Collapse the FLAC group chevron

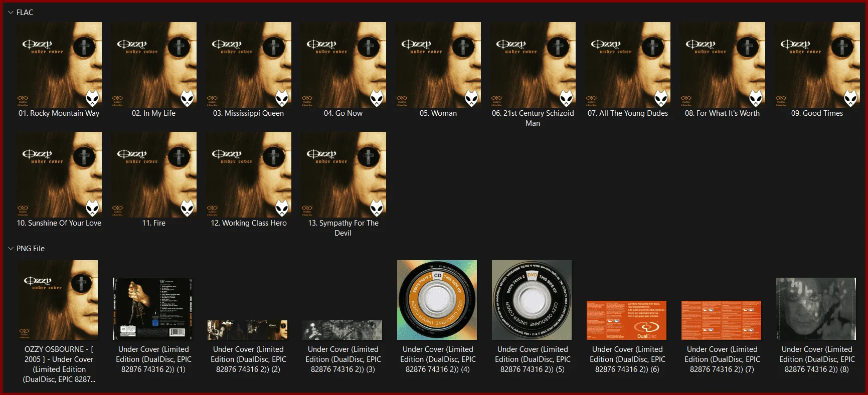pyautogui.click(x=11, y=13)
